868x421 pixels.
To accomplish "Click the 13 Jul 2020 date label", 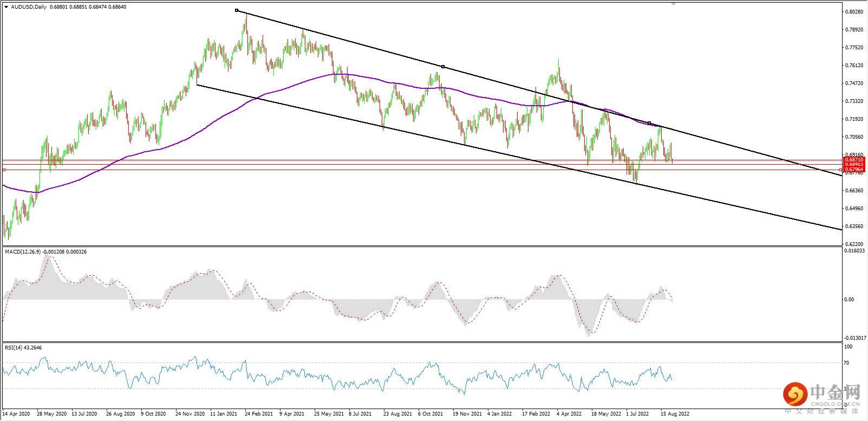I will (x=84, y=413).
